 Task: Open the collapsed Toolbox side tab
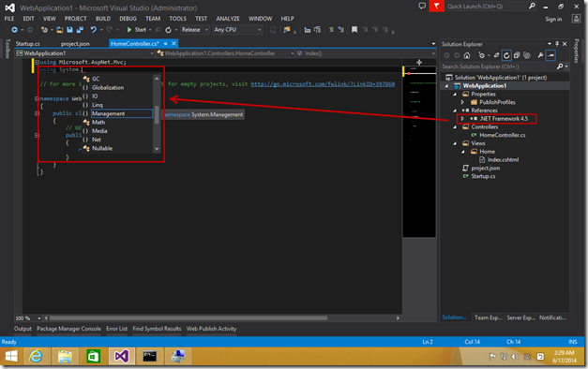(8, 49)
